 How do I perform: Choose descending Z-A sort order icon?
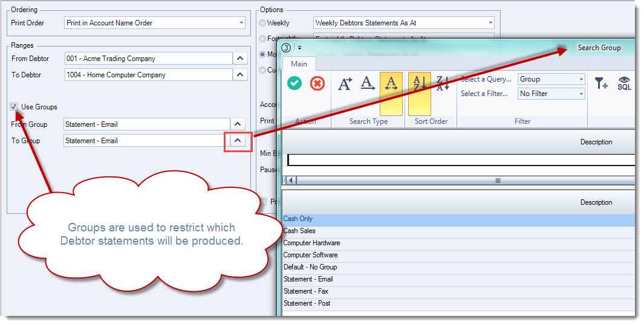click(x=443, y=83)
